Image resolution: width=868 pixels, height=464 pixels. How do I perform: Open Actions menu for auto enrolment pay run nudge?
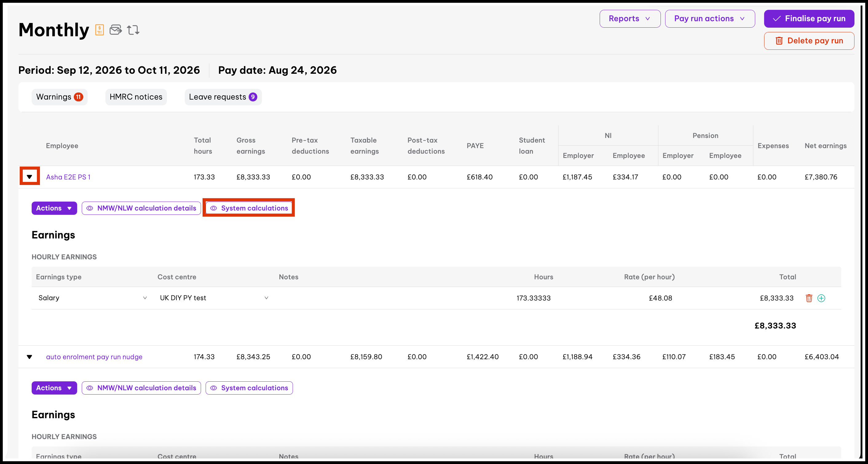pyautogui.click(x=54, y=388)
